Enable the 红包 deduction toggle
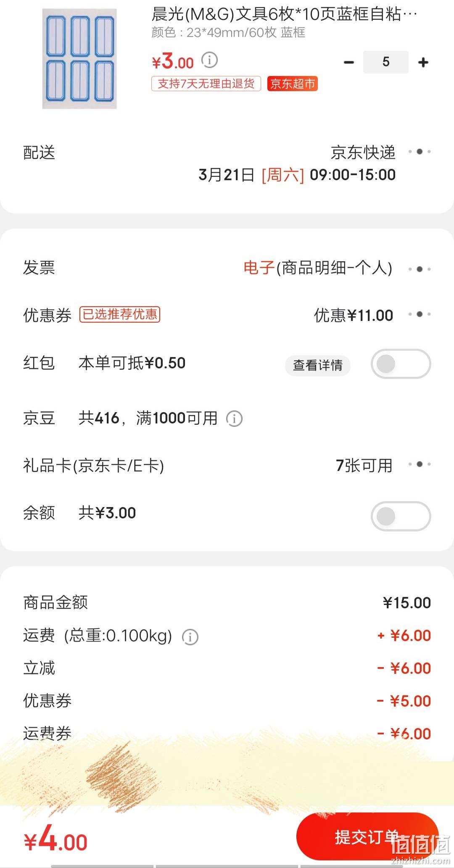Viewport: 454px width, 868px height. (x=401, y=364)
